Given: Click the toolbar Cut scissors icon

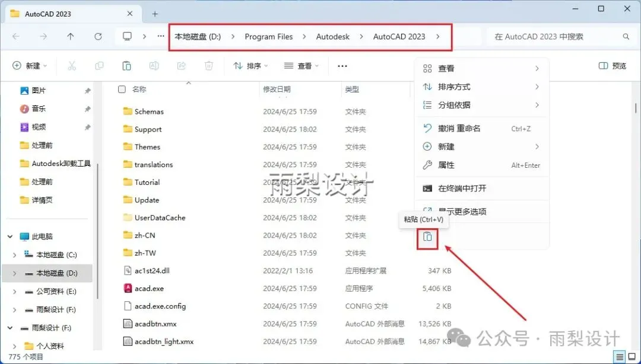Looking at the screenshot, I should [72, 66].
